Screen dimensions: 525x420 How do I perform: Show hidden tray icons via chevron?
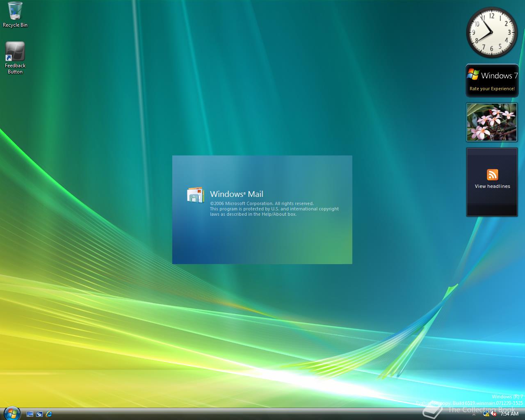coord(475,414)
